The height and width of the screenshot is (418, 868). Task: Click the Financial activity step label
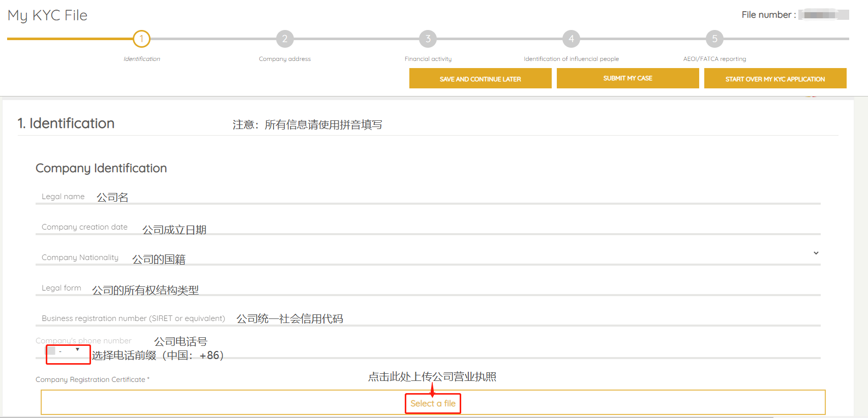tap(428, 59)
